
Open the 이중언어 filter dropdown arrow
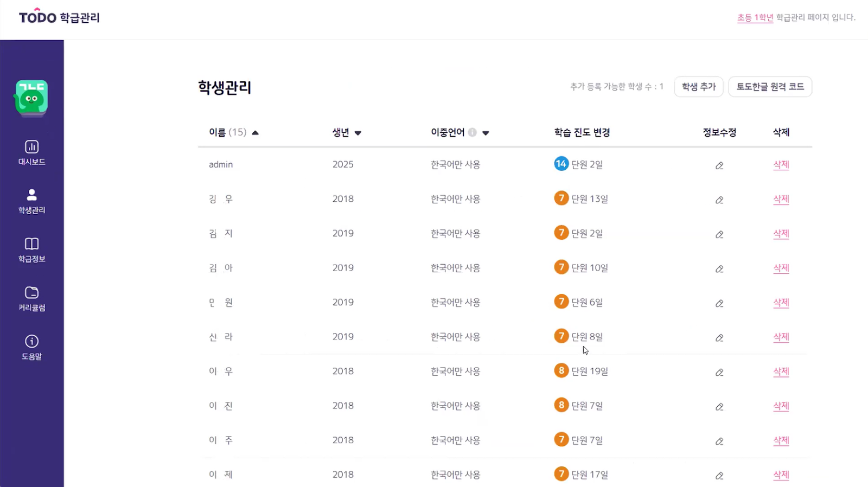[x=486, y=133]
